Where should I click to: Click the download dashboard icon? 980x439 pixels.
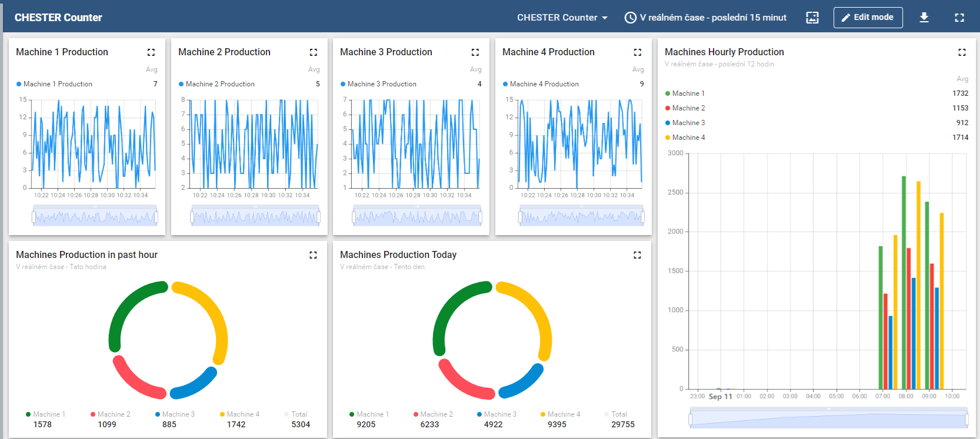(924, 18)
